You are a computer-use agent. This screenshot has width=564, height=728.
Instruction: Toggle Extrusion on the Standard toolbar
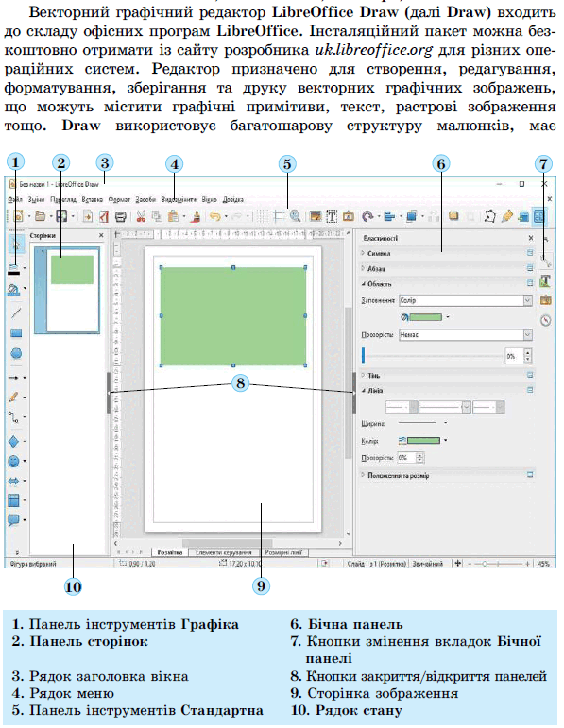pos(524,217)
